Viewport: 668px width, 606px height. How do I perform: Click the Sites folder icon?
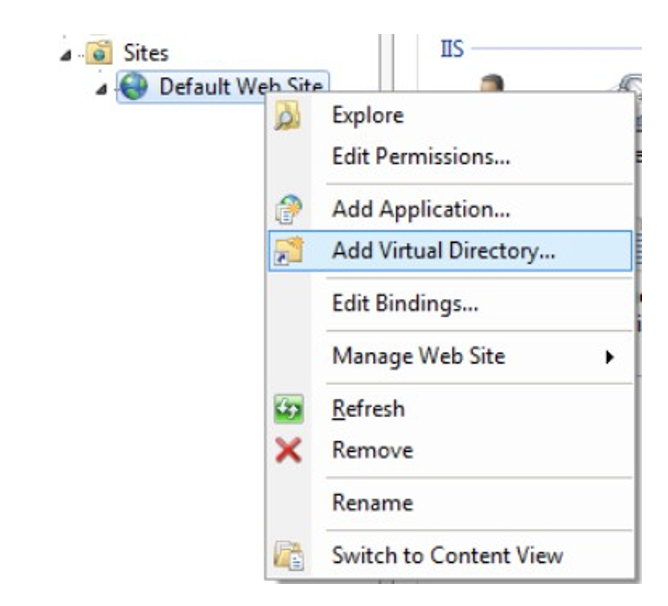tap(99, 53)
